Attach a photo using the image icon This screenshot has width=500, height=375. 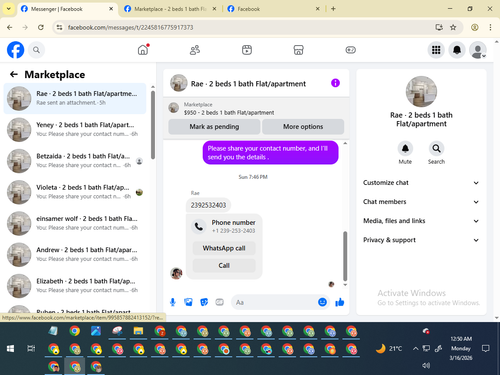pos(188,302)
